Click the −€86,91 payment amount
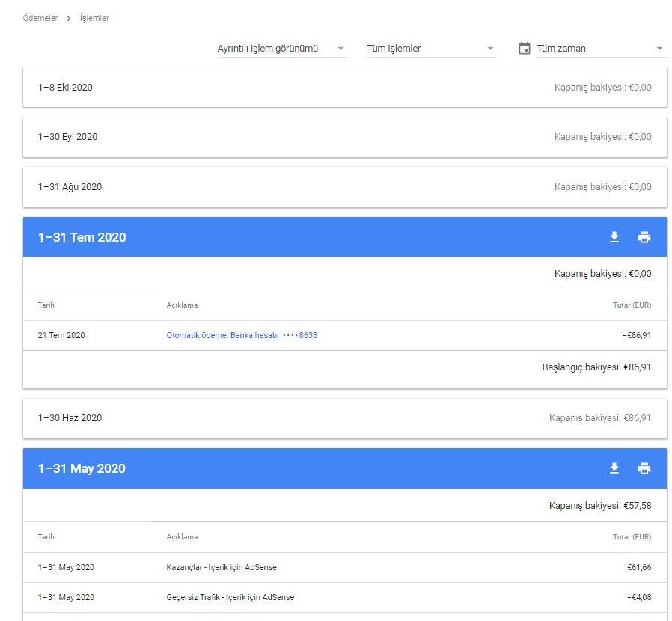The image size is (672, 621). tap(637, 335)
